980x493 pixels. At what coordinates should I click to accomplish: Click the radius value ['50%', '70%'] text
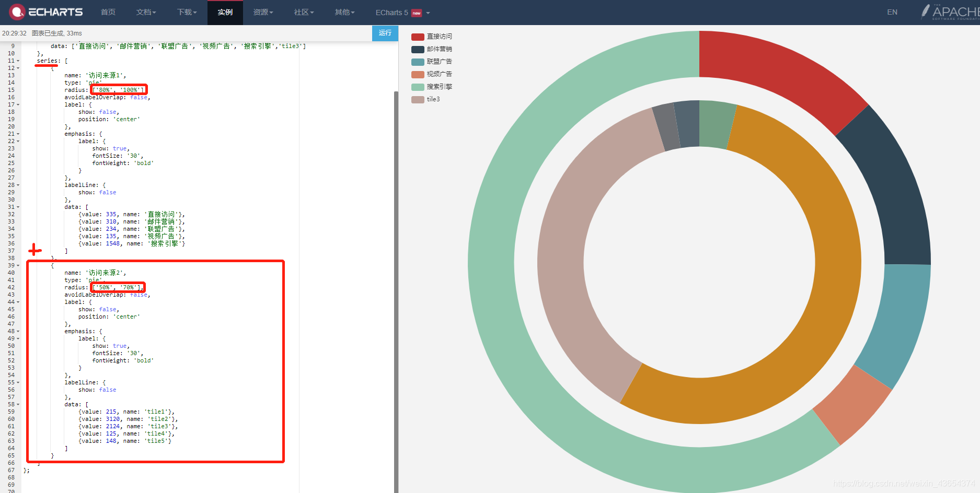(117, 287)
